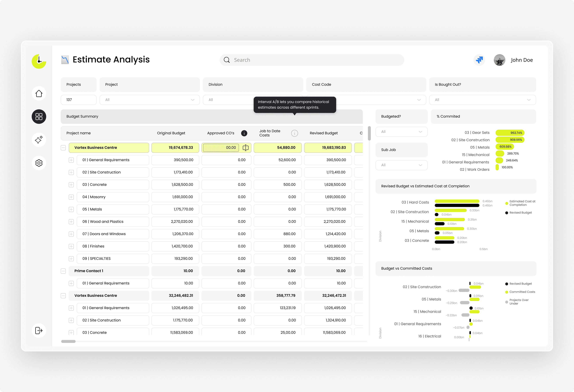Open the settings gear sidebar icon
This screenshot has width=574, height=392.
39,163
